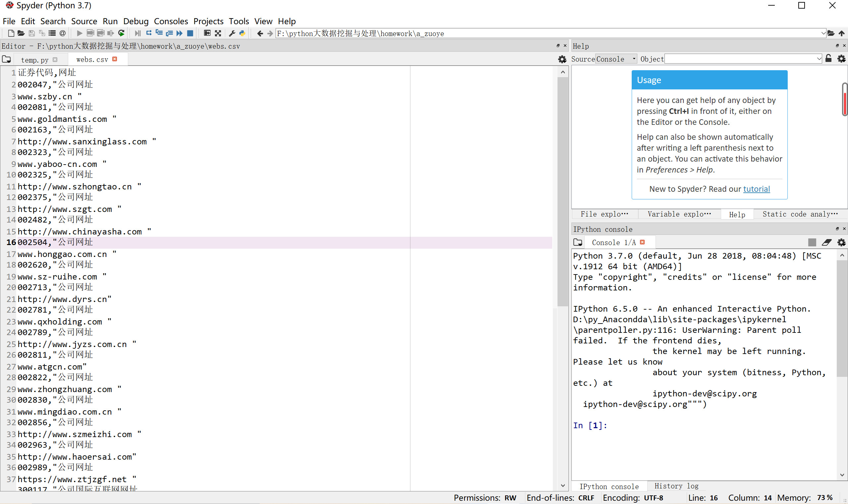Open the console tab browse button

pyautogui.click(x=578, y=242)
